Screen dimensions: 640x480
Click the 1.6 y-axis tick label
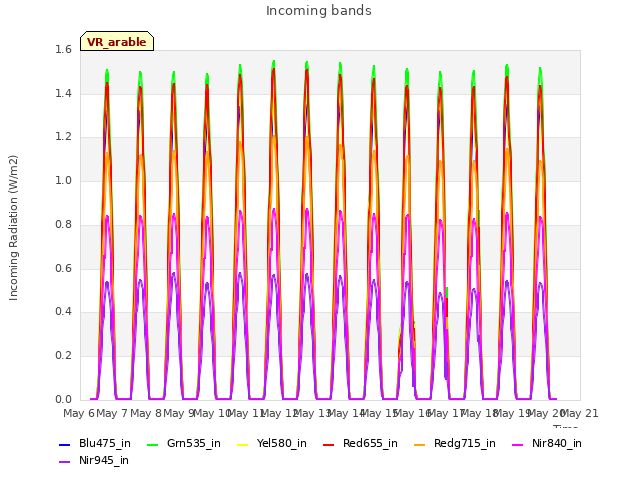point(63,49)
